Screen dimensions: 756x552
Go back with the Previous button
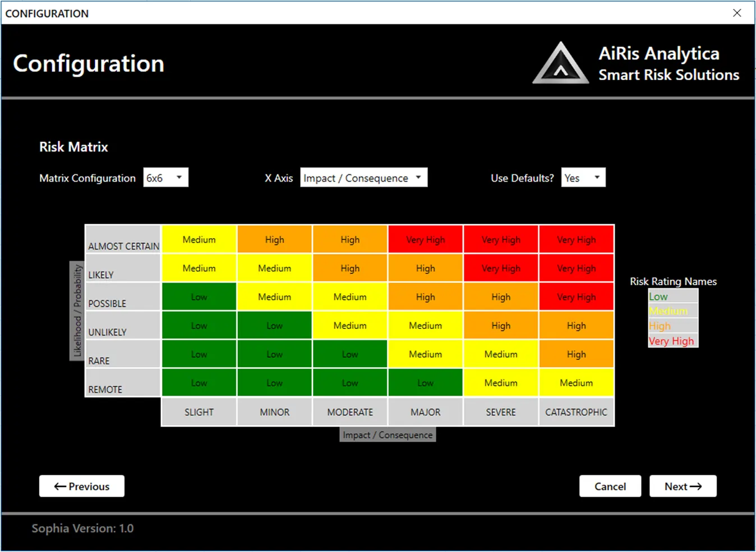coord(82,486)
